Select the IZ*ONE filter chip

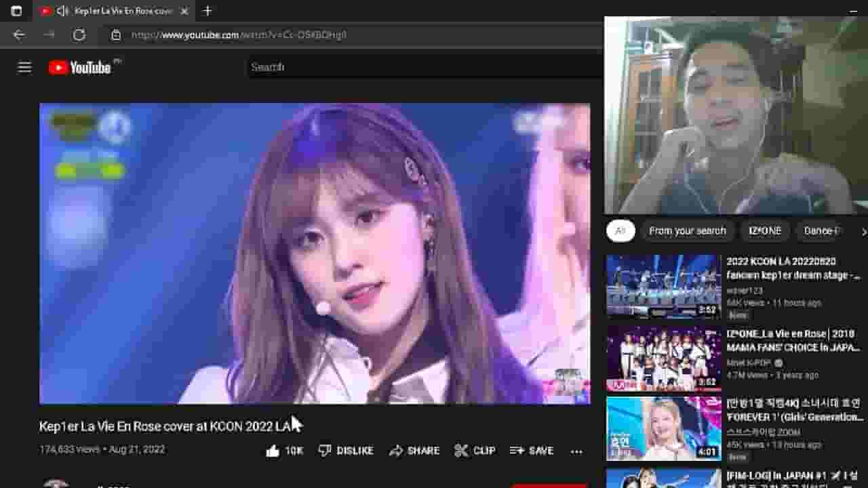click(765, 231)
